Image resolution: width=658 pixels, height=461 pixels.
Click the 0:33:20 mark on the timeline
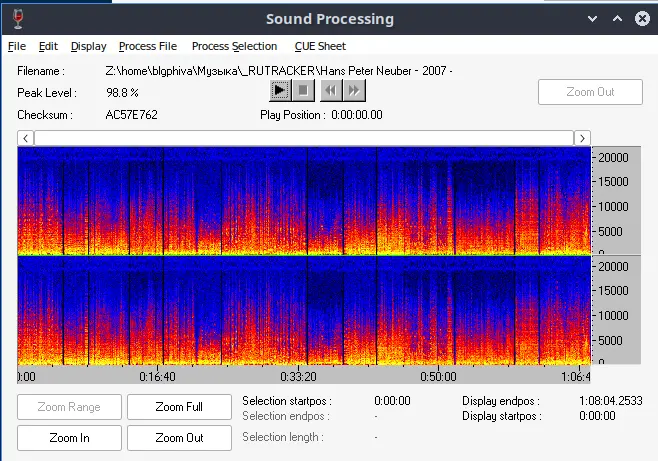pyautogui.click(x=300, y=377)
